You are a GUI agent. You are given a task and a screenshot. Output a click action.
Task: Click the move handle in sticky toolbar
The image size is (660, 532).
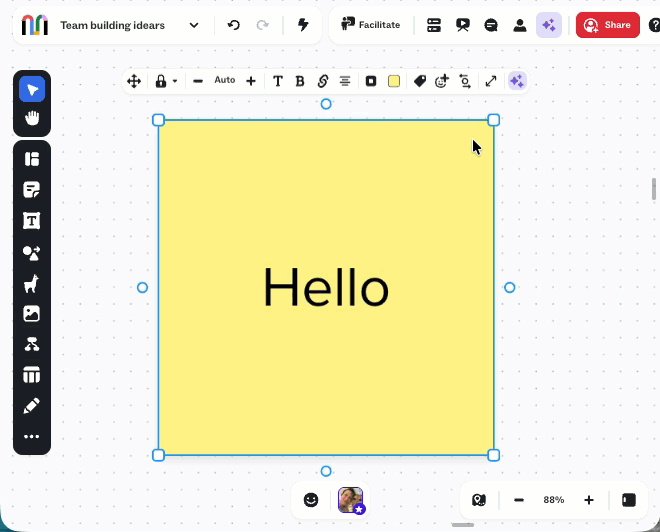134,81
